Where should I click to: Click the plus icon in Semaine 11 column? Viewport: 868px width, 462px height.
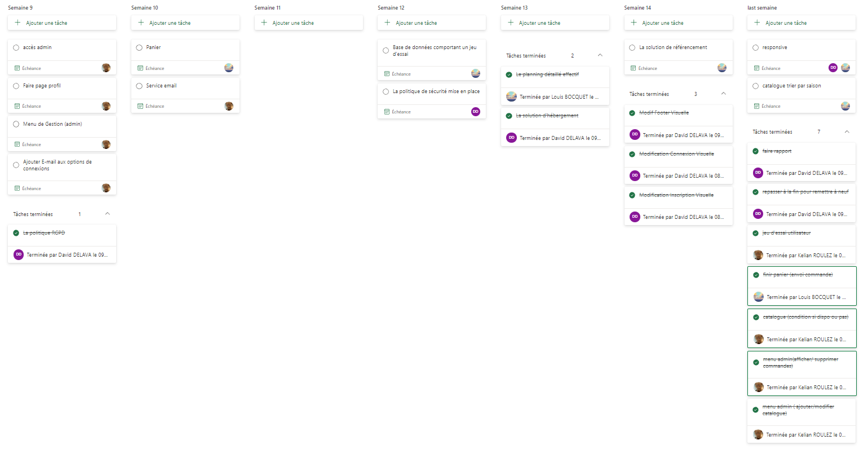[x=264, y=23]
